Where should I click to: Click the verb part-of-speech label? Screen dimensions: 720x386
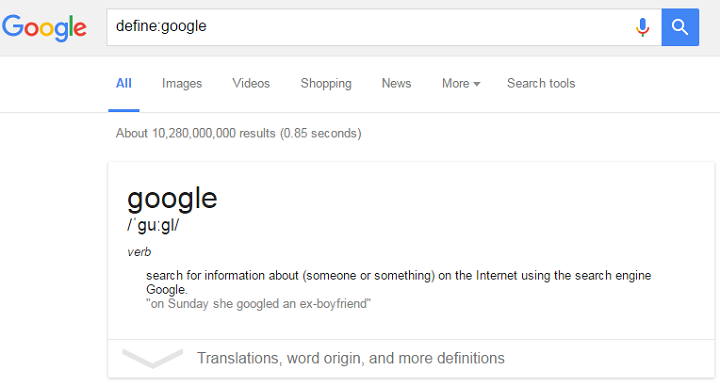coord(139,252)
